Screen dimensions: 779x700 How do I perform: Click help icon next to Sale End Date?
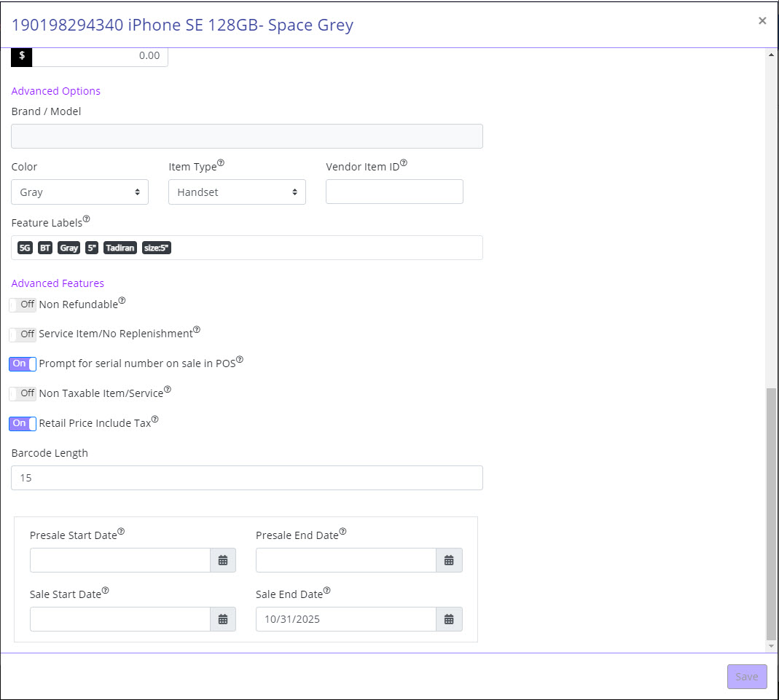pos(327,591)
